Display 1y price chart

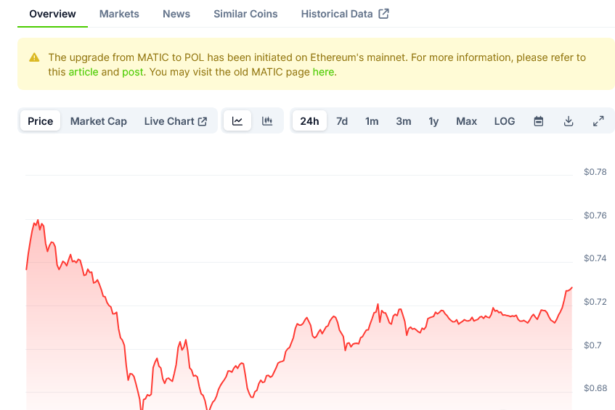point(433,121)
